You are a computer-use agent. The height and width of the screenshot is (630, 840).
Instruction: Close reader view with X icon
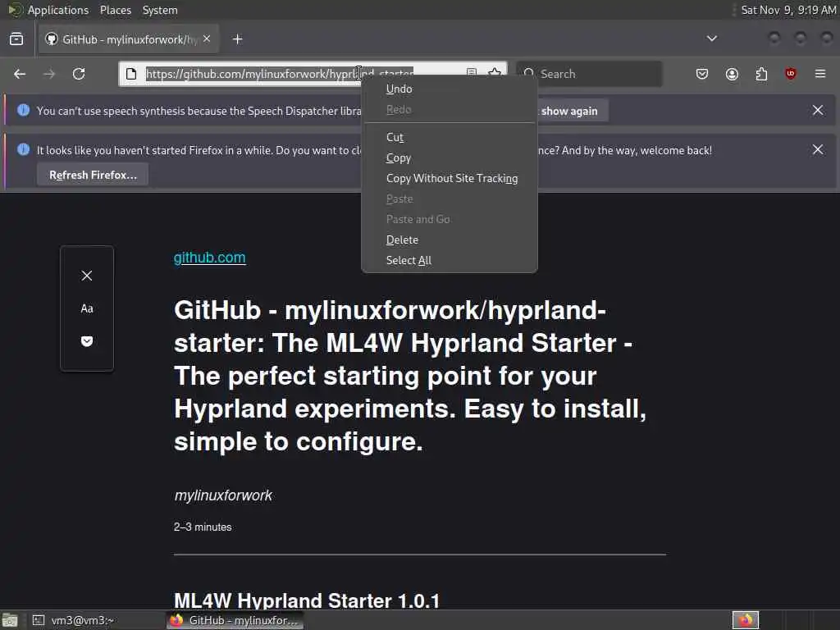click(x=87, y=276)
